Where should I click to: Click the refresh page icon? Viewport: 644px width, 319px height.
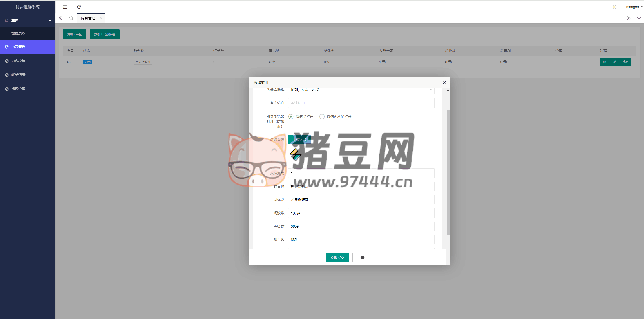click(x=79, y=7)
